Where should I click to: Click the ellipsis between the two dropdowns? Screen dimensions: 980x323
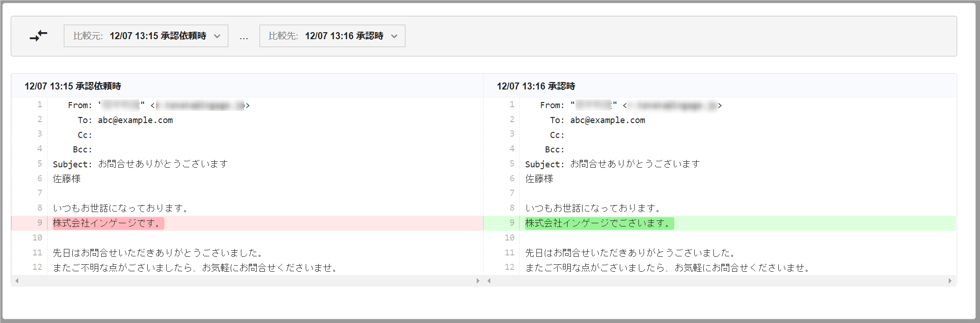point(244,37)
